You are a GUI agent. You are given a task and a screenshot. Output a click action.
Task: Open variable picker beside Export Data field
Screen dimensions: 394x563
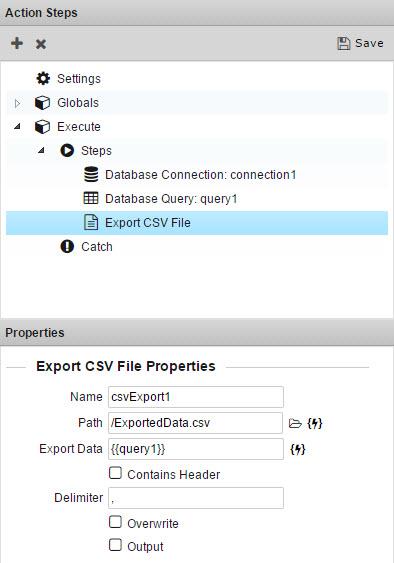(298, 449)
